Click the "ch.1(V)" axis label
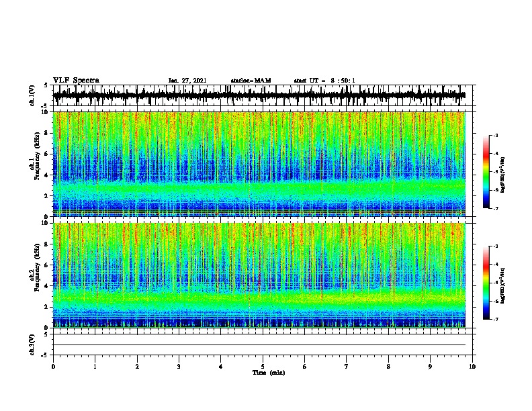532x411 pixels. tap(32, 95)
